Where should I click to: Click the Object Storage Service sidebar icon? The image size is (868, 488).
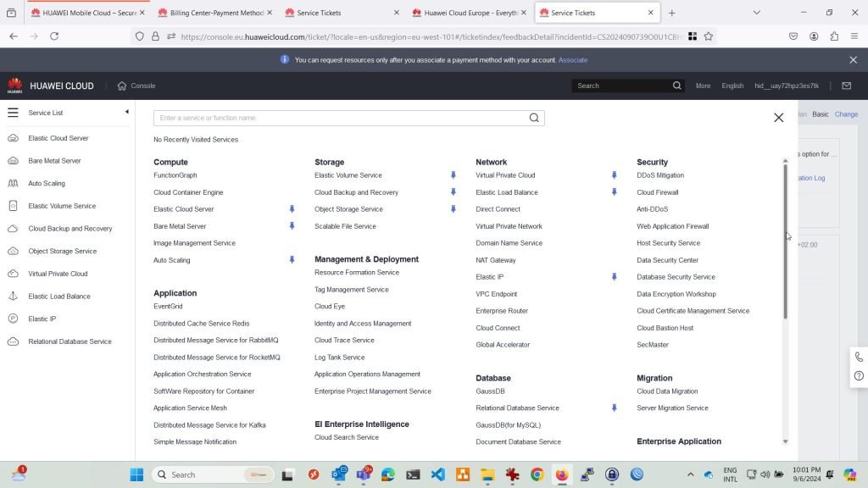(x=13, y=251)
